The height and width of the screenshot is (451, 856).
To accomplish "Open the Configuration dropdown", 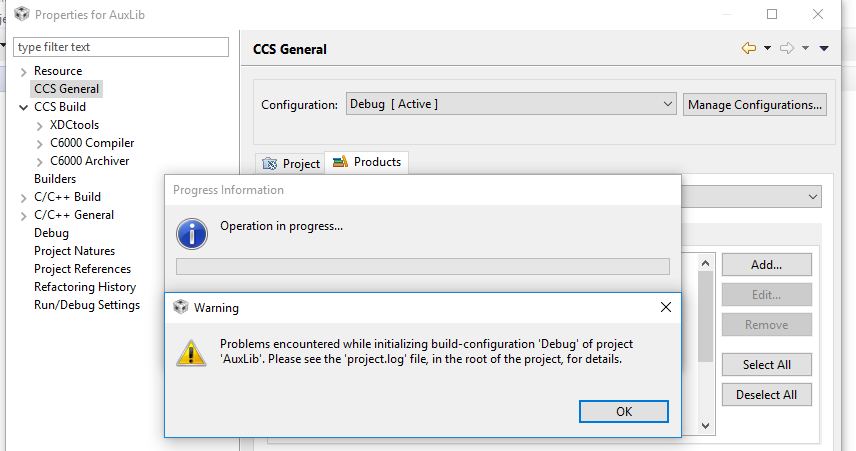I will pyautogui.click(x=511, y=104).
